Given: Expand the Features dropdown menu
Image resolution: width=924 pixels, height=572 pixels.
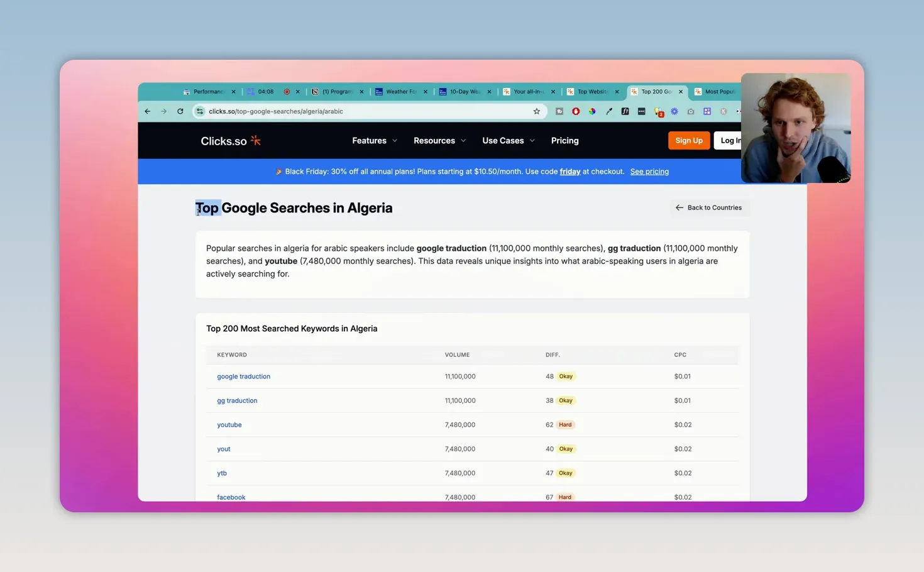Looking at the screenshot, I should (x=375, y=141).
